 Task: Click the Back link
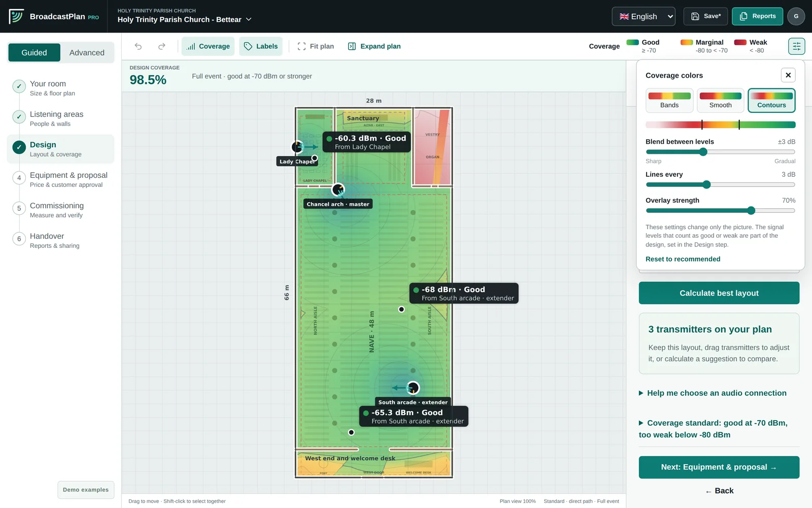tap(719, 491)
